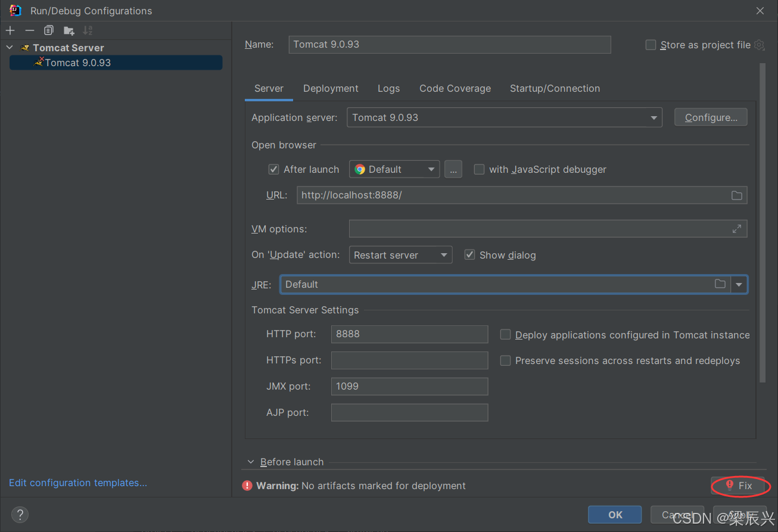The height and width of the screenshot is (532, 778).
Task: Open the Default browser dropdown
Action: [x=394, y=169]
